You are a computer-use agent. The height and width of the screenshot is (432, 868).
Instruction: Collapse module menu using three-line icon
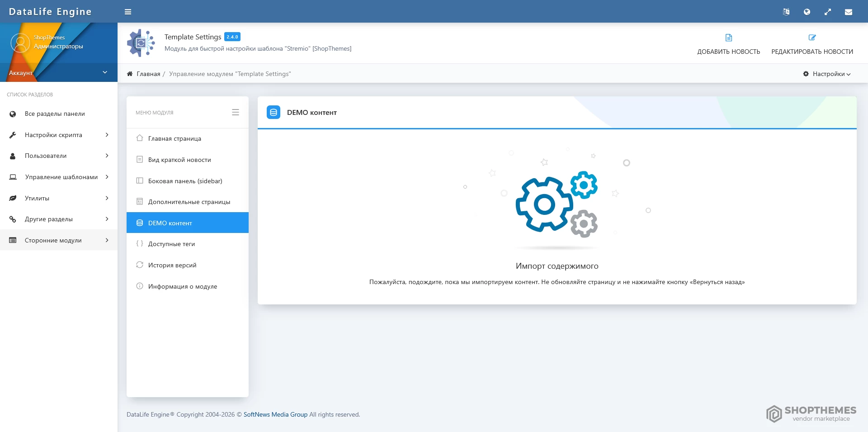[236, 112]
